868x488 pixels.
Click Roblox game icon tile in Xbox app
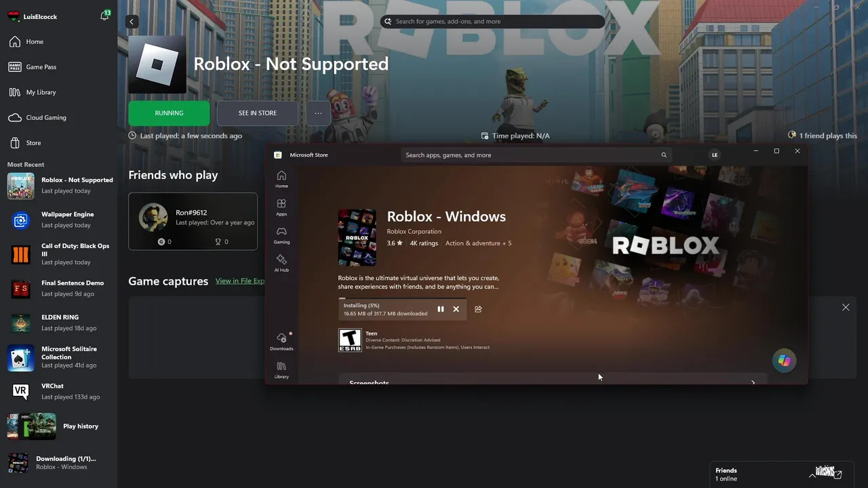click(x=157, y=64)
